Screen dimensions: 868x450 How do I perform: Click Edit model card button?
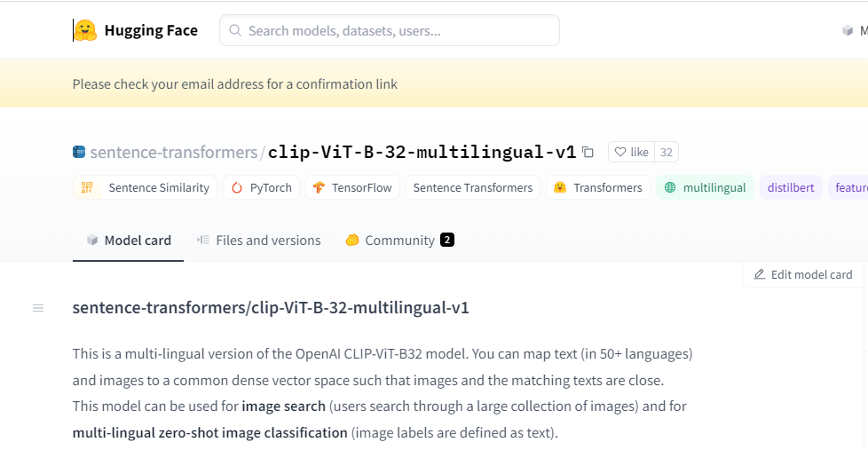[802, 274]
